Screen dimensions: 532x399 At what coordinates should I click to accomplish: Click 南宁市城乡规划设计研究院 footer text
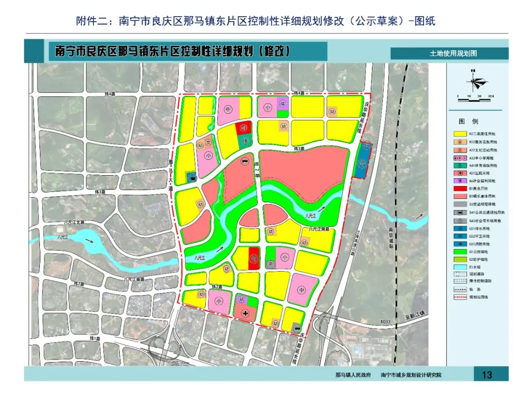click(x=411, y=375)
